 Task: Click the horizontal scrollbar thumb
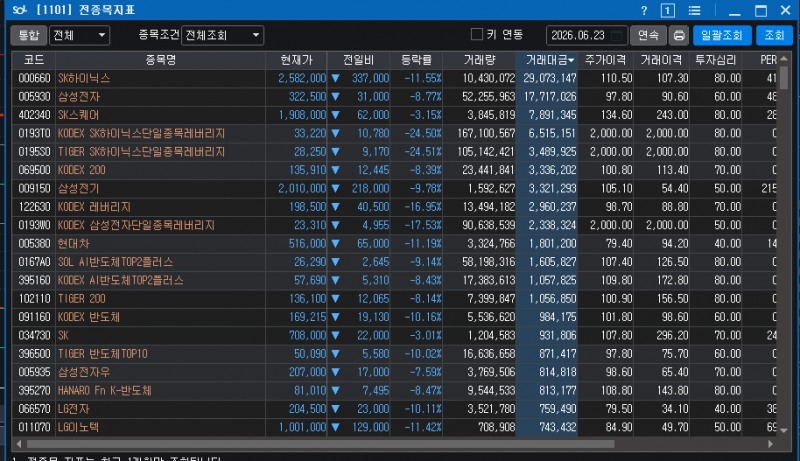tap(320, 444)
